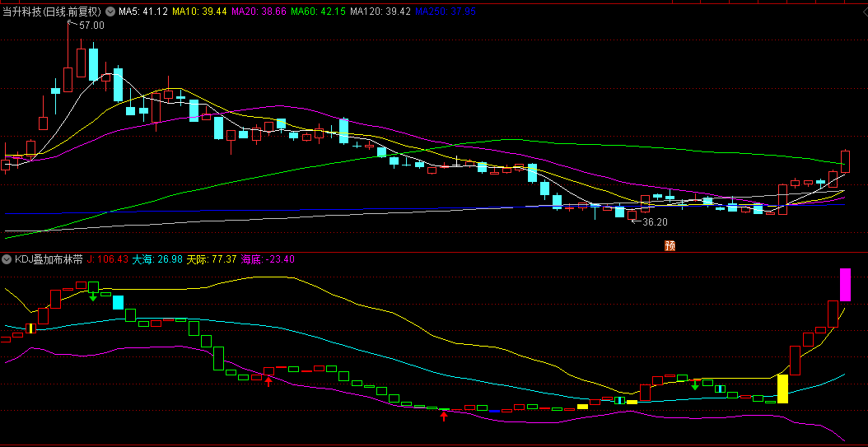
Task: Select the MA5: 41.12 legend label
Action: 142,11
